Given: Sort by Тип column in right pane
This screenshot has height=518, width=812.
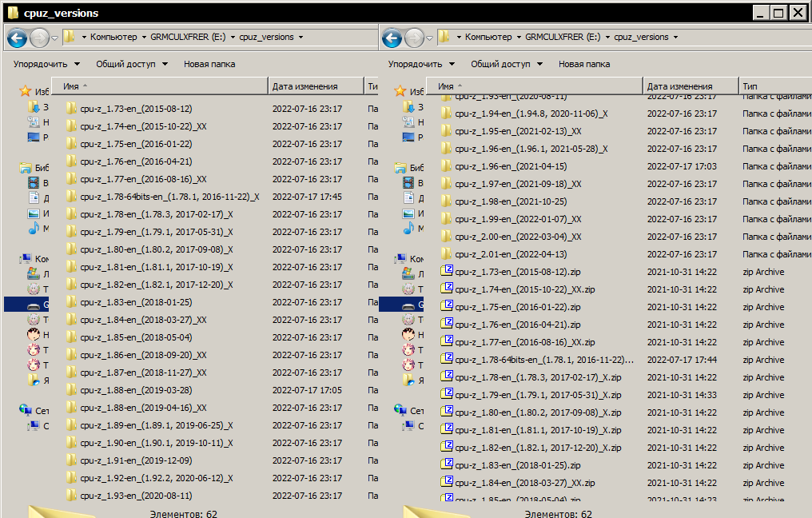Looking at the screenshot, I should pos(775,86).
